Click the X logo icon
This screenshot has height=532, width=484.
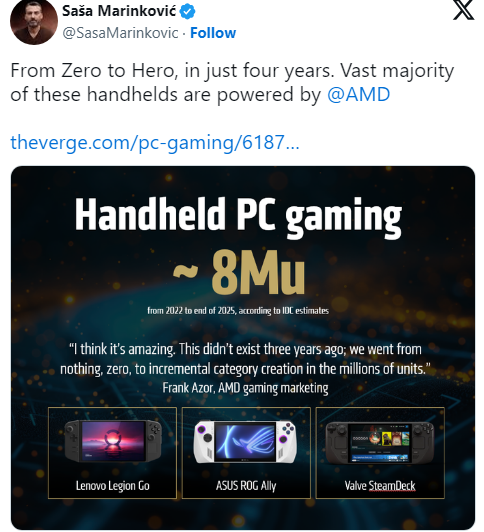click(x=463, y=10)
